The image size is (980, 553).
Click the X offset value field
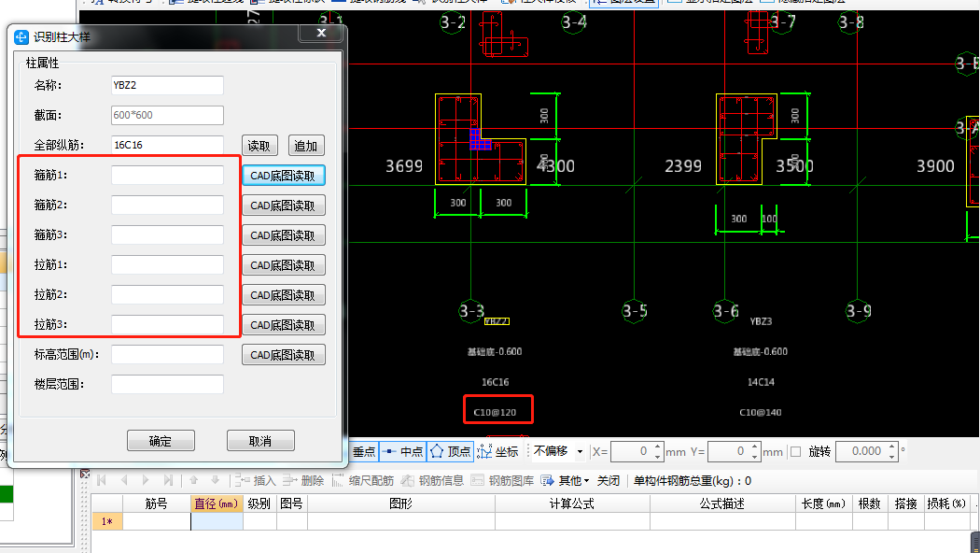[x=631, y=452]
